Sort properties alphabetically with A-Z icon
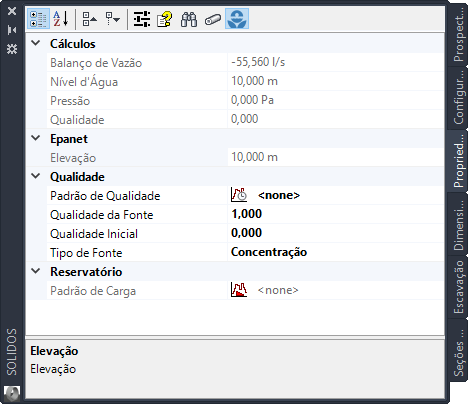This screenshot has height=404, width=468. [x=61, y=19]
